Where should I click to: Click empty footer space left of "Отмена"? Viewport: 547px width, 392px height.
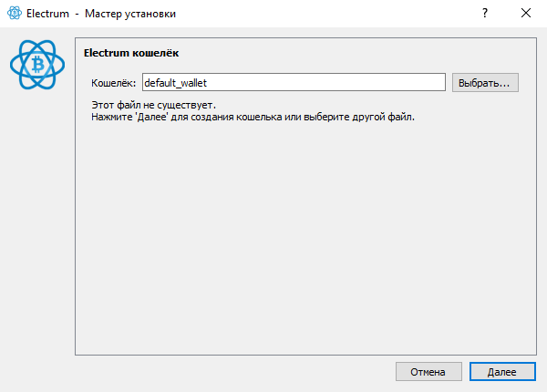228,372
